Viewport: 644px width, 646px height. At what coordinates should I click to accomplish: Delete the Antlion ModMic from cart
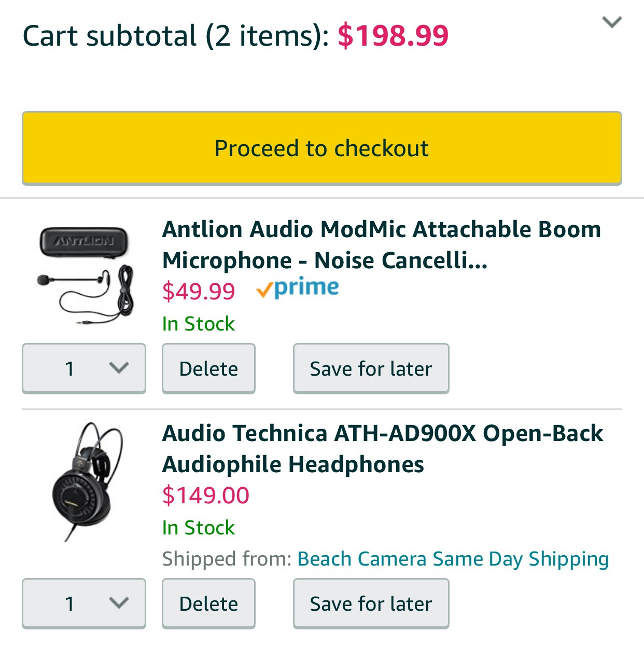pyautogui.click(x=208, y=368)
